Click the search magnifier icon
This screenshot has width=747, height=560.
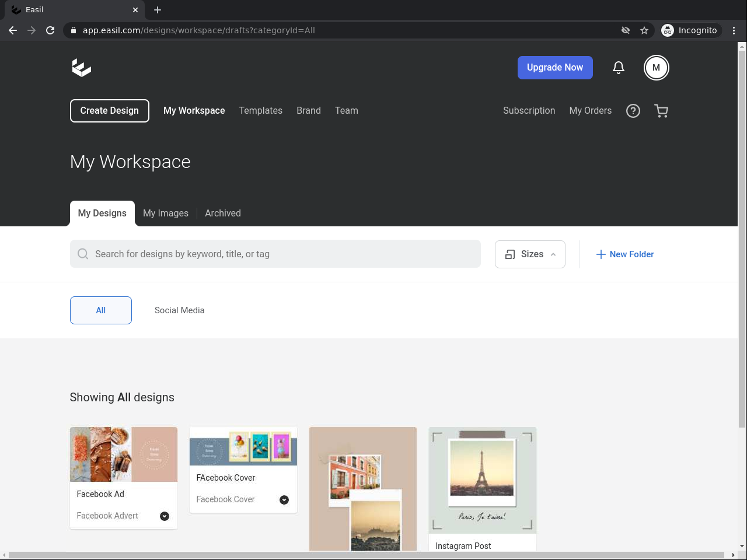(x=83, y=254)
